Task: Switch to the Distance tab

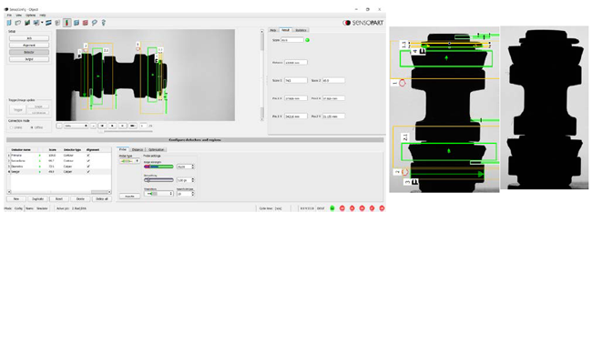Action: tap(138, 150)
